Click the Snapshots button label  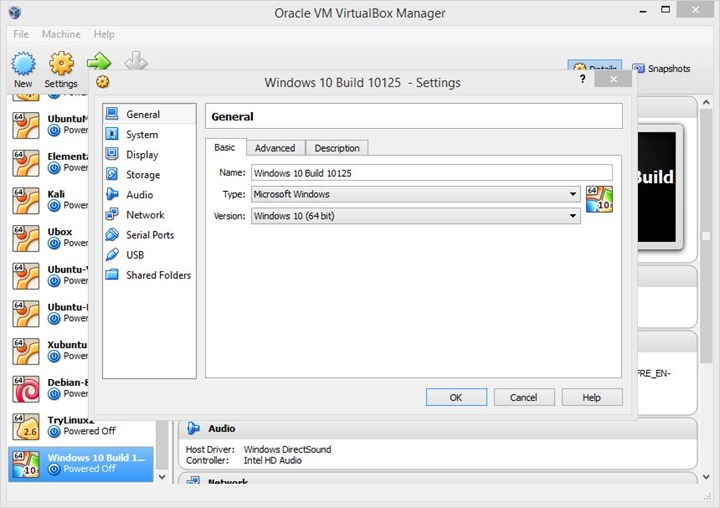[669, 69]
